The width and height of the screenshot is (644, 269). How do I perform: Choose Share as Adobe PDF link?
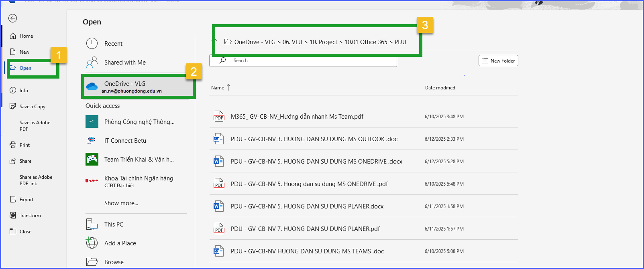point(36,180)
